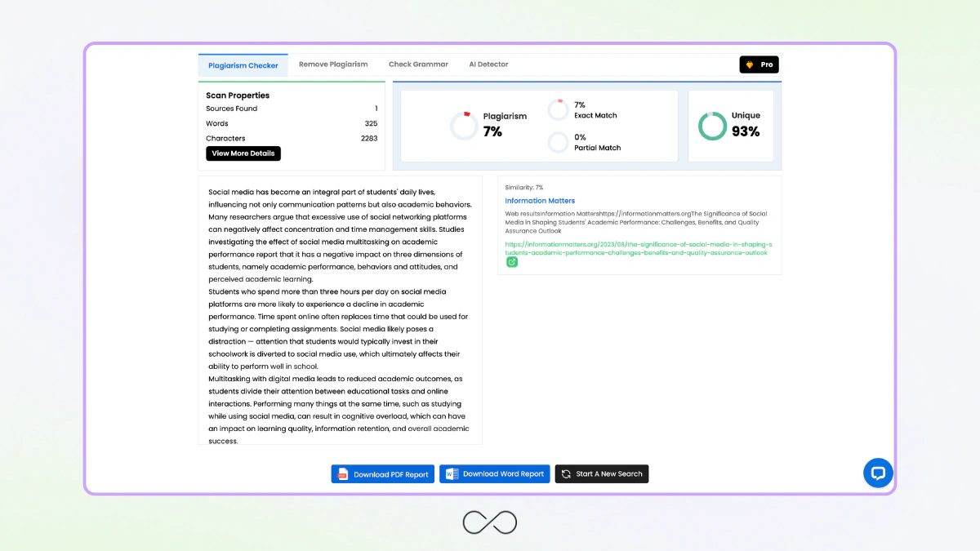The height and width of the screenshot is (551, 980).
Task: Click the Similarity: 7% label
Action: (x=524, y=188)
